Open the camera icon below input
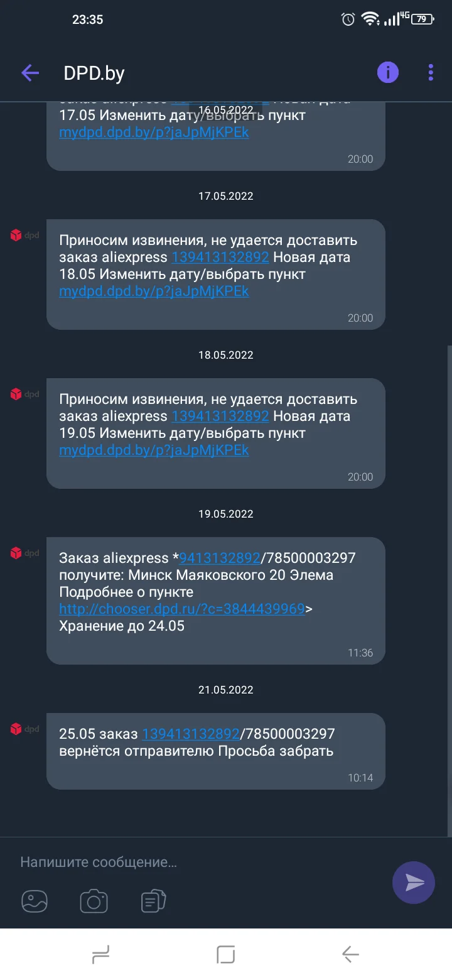452x980 pixels. (94, 901)
